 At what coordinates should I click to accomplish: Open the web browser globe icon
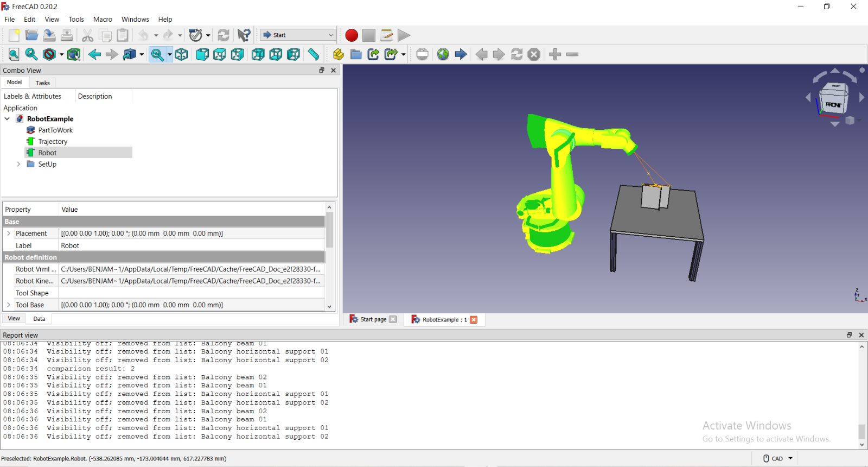click(x=443, y=54)
